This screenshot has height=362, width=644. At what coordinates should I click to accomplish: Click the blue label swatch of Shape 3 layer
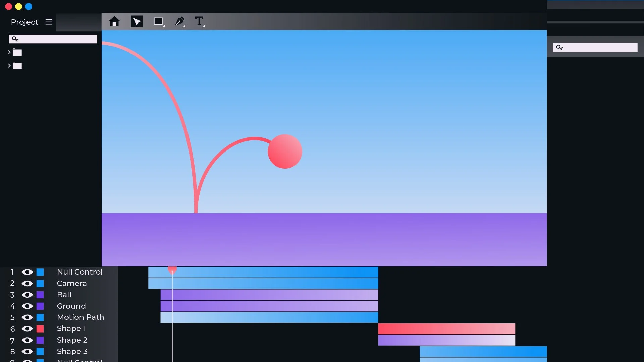[x=40, y=352]
